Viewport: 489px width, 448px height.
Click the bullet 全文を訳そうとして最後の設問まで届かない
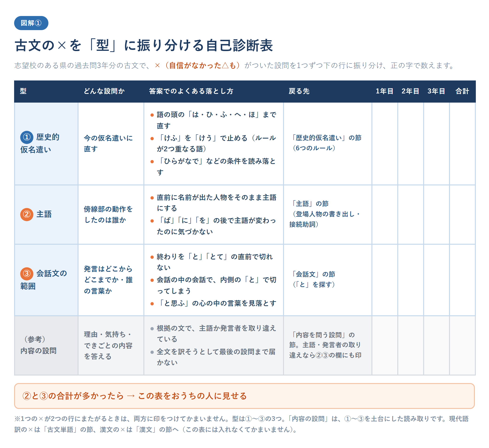[x=213, y=357]
